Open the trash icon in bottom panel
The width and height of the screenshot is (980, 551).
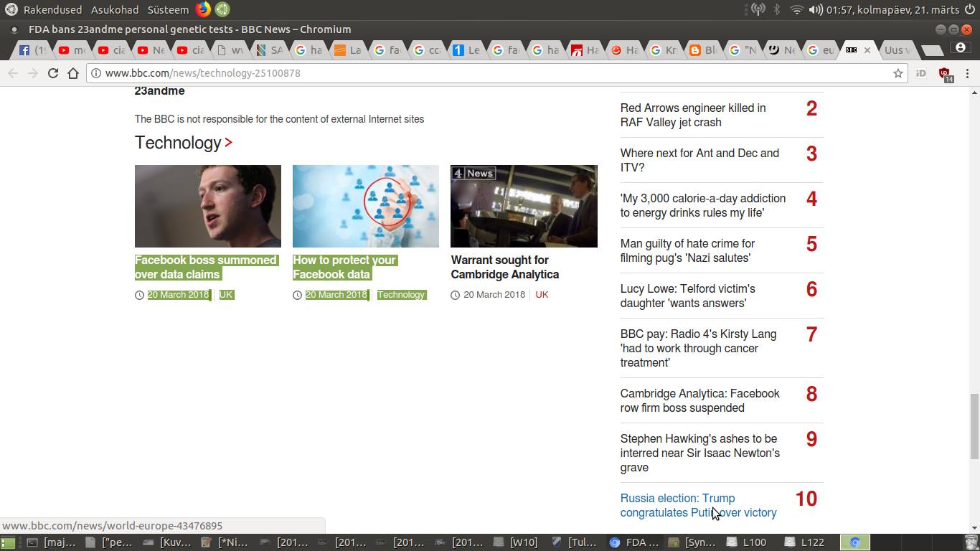pos(971,542)
